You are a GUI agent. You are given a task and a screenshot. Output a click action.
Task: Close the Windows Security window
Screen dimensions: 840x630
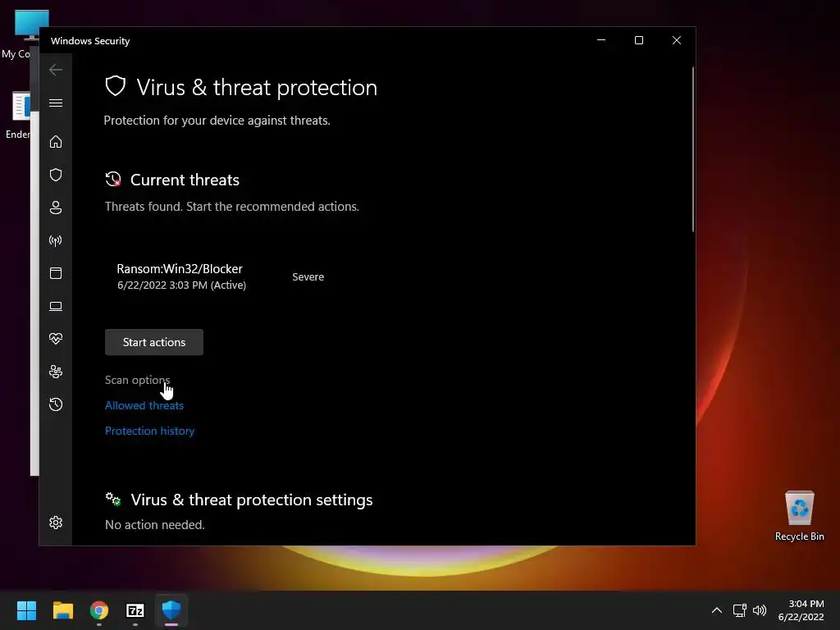pyautogui.click(x=677, y=40)
